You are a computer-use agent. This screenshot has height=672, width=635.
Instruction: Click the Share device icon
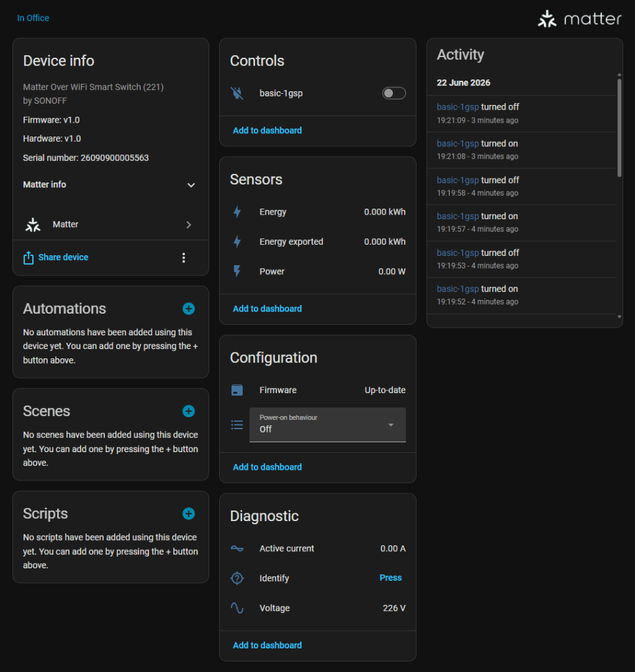(x=28, y=257)
